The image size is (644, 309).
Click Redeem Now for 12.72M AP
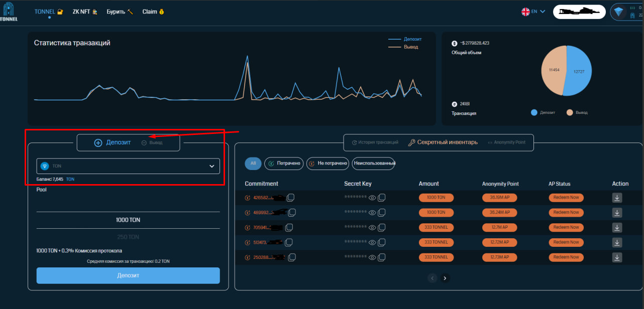(566, 242)
